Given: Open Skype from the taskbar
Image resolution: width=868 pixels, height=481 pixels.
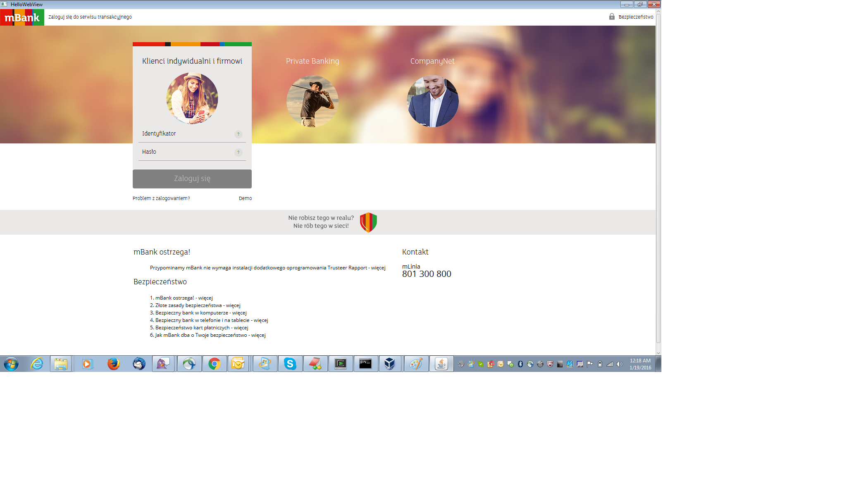Looking at the screenshot, I should pyautogui.click(x=290, y=364).
